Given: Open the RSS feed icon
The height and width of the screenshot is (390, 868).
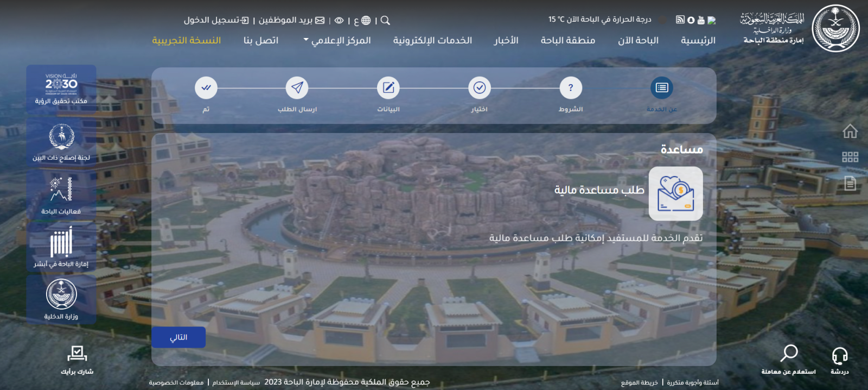Looking at the screenshot, I should click(x=680, y=20).
